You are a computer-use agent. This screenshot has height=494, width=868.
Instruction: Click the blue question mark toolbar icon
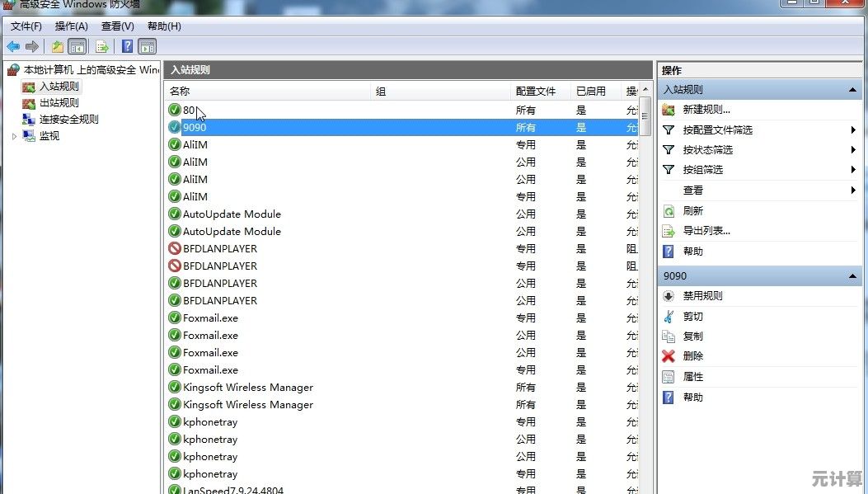pos(127,46)
